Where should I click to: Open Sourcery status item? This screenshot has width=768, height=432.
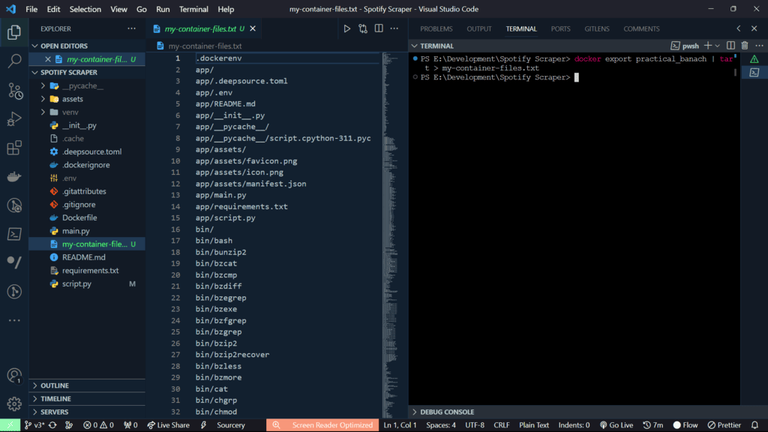tap(231, 425)
